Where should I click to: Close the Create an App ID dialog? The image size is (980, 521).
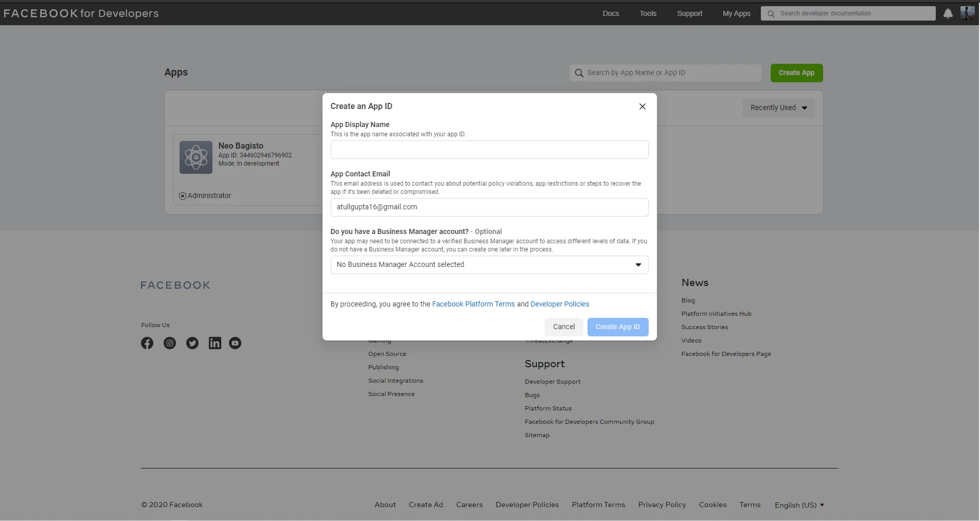(642, 106)
